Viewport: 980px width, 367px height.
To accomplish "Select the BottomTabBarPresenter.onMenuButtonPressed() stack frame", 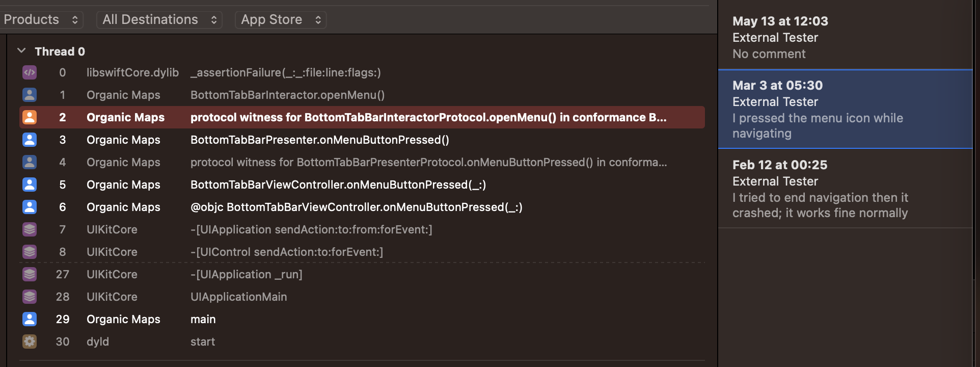I will [x=362, y=140].
